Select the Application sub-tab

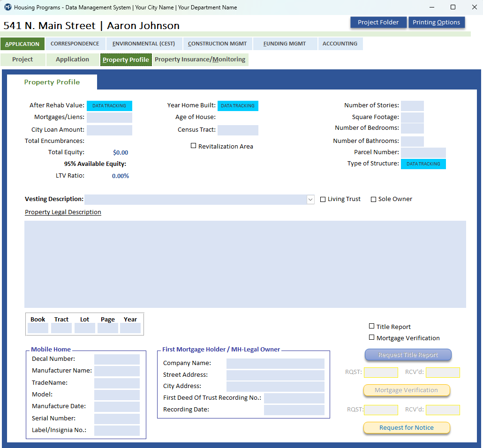coord(72,60)
